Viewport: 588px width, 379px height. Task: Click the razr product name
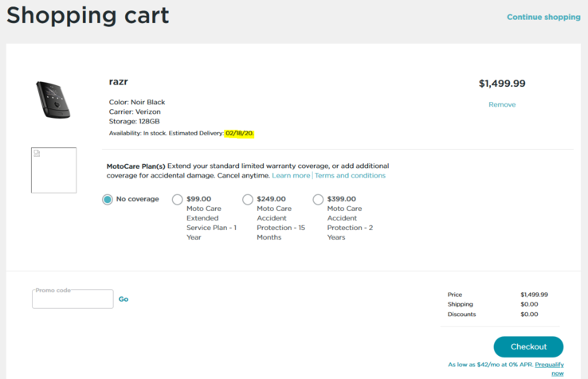click(119, 82)
